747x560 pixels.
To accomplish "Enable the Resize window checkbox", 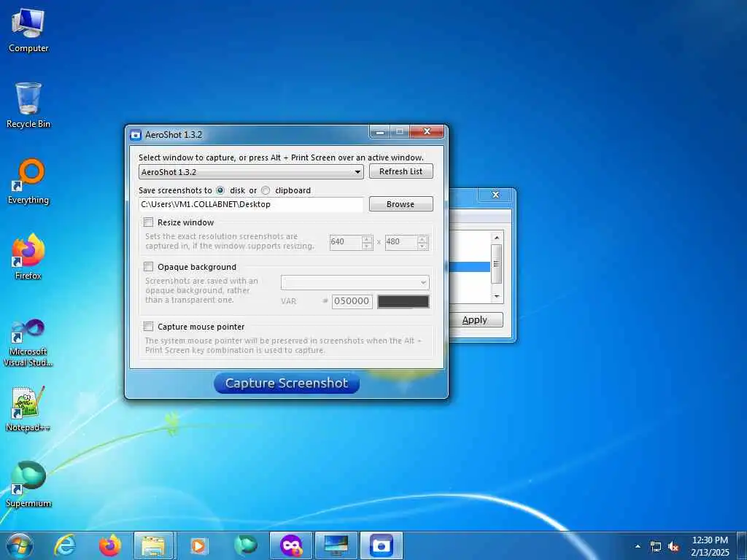I will tap(149, 222).
